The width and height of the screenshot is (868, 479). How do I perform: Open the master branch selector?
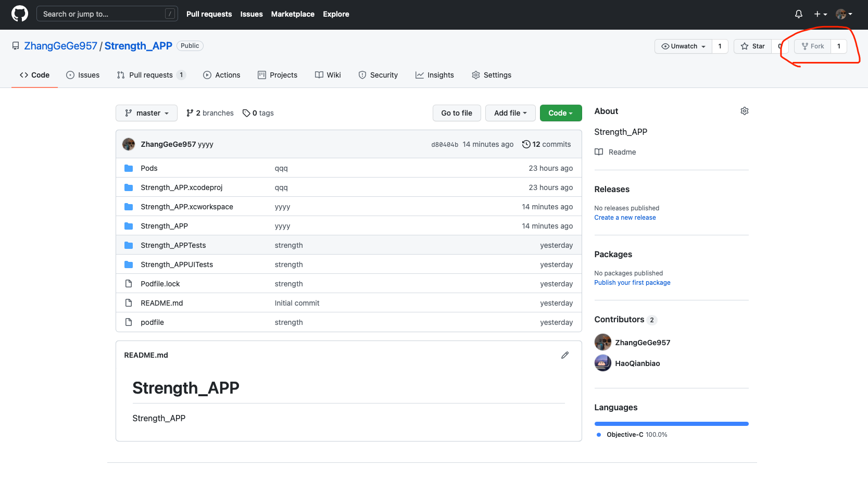[146, 113]
